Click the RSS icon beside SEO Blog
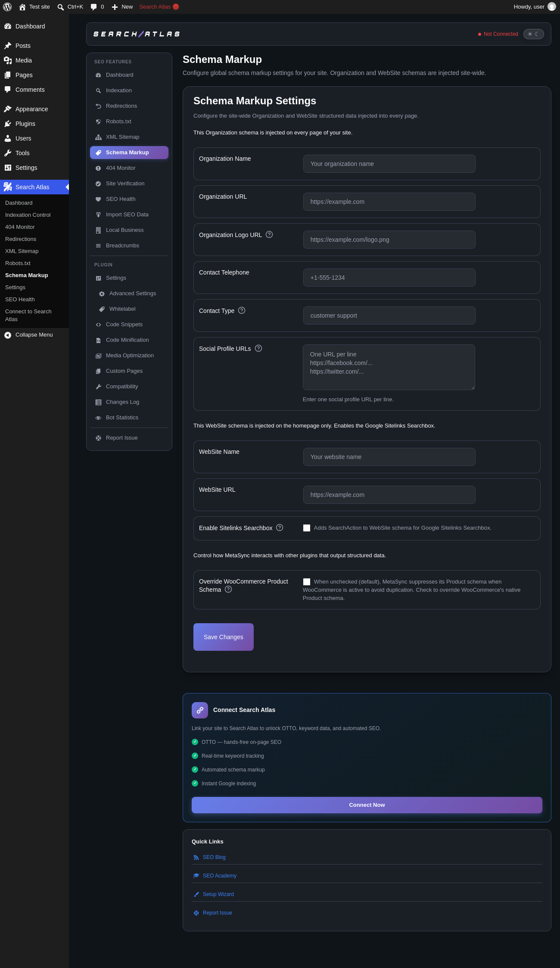560x968 pixels. pyautogui.click(x=196, y=857)
